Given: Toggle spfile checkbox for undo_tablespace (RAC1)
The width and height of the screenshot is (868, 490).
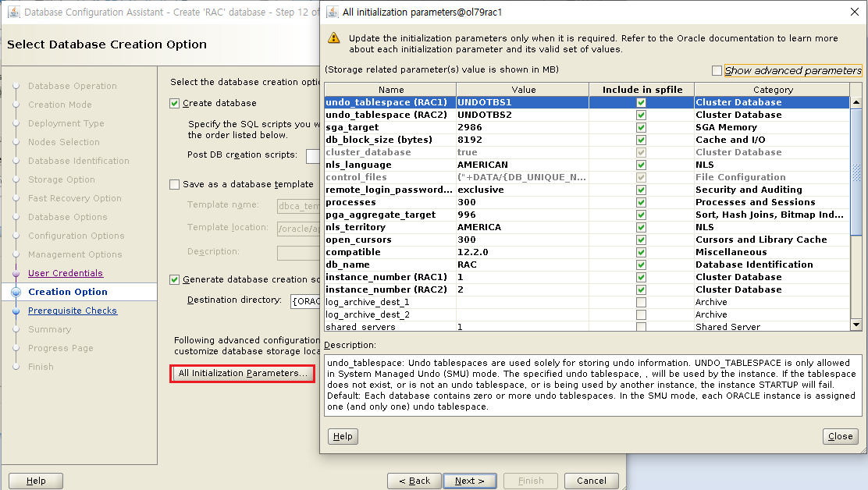Looking at the screenshot, I should point(641,102).
